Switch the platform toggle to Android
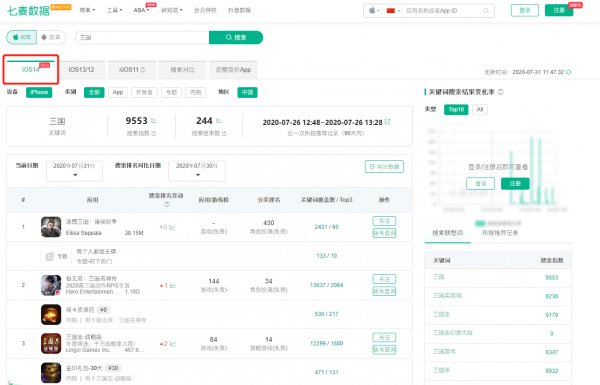This screenshot has height=385, width=600. point(51,37)
